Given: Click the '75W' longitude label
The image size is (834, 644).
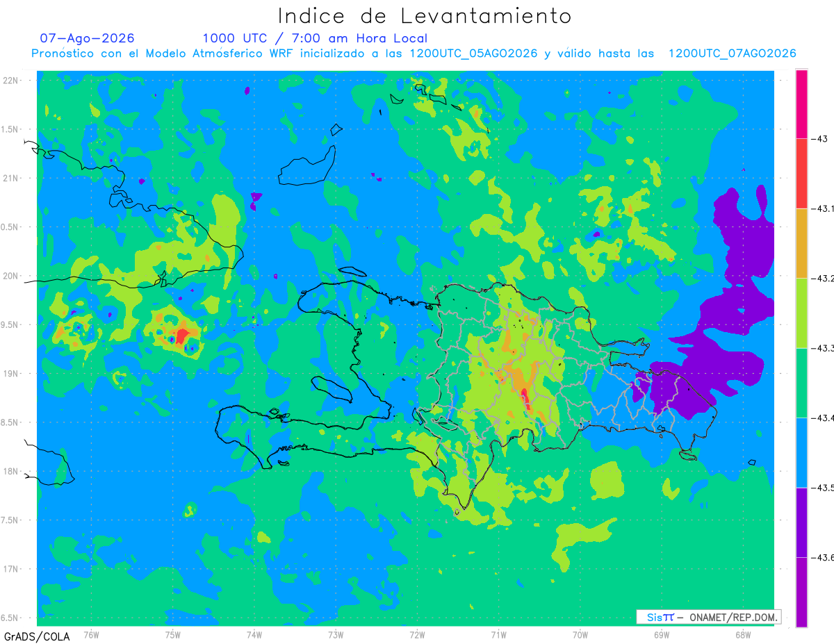Looking at the screenshot, I should point(173,634).
